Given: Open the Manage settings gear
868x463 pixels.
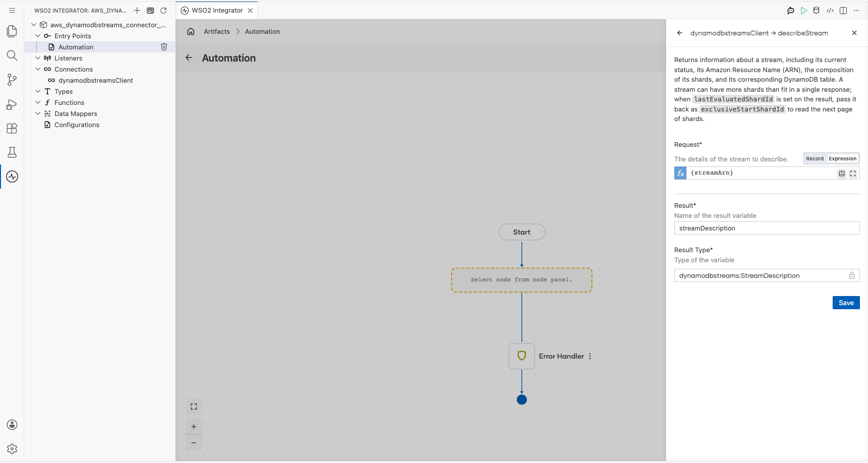Looking at the screenshot, I should tap(12, 449).
